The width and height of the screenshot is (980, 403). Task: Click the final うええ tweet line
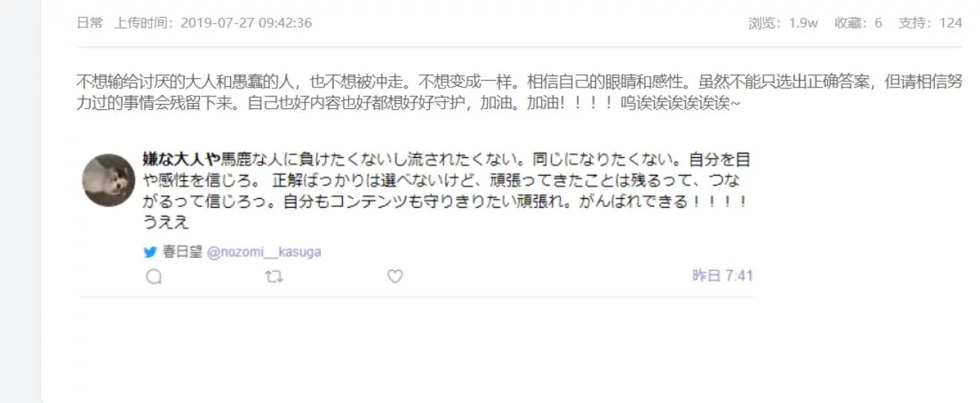point(166,222)
